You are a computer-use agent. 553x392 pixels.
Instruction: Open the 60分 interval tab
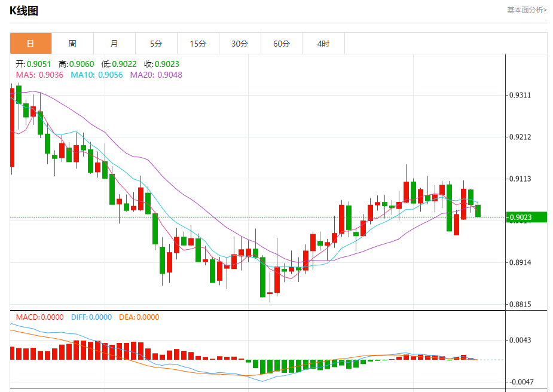click(x=282, y=44)
